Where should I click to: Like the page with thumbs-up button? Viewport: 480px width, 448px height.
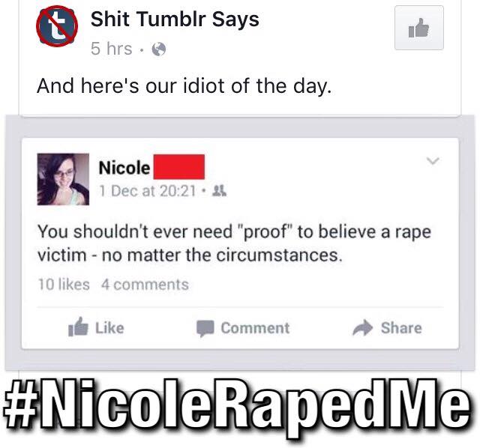point(419,28)
